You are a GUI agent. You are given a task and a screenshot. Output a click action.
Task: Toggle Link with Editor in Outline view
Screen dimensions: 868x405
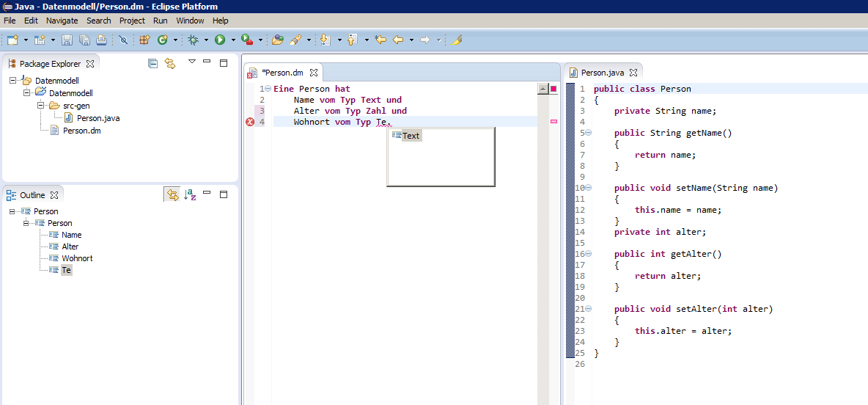172,194
